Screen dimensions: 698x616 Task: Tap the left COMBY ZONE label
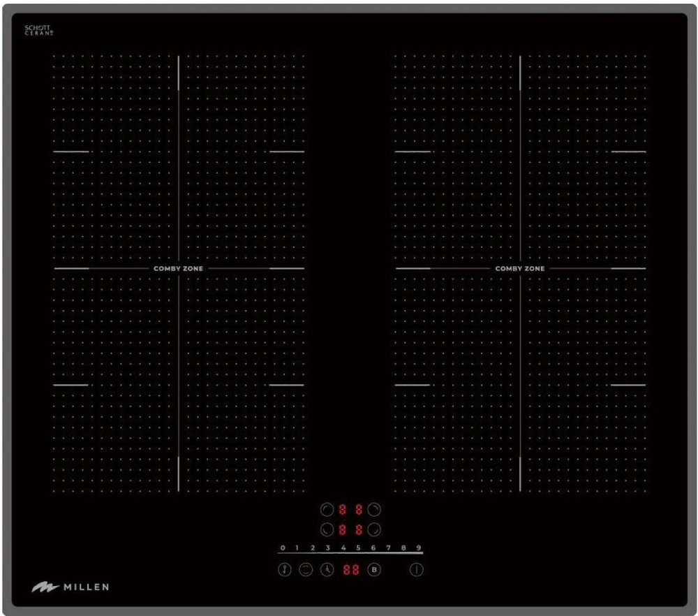pos(178,269)
